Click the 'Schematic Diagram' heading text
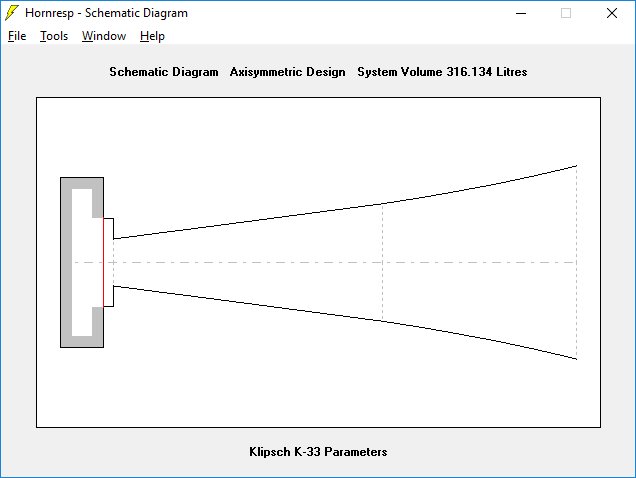 click(164, 72)
